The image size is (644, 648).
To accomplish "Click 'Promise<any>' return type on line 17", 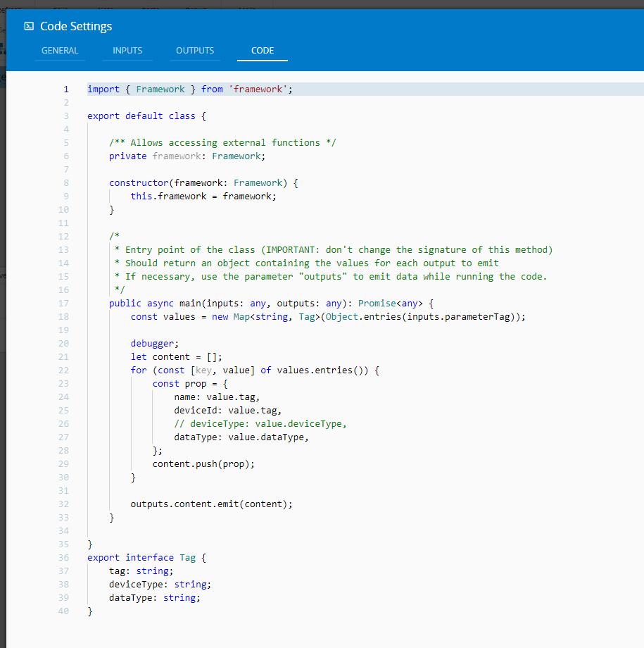I will 391,304.
